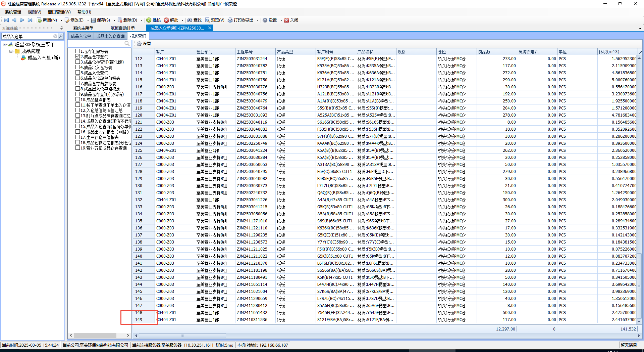644x352 pixels.
Task: Switch to the 纸板自动排单 tab
Action: [123, 28]
